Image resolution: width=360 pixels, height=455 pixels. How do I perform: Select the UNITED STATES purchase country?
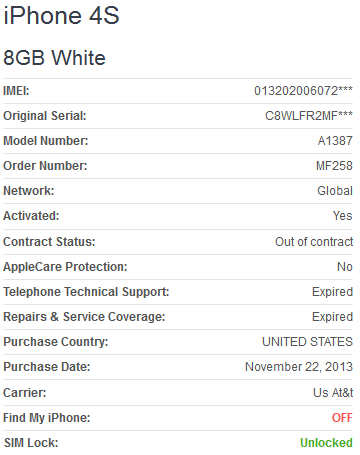coord(307,342)
